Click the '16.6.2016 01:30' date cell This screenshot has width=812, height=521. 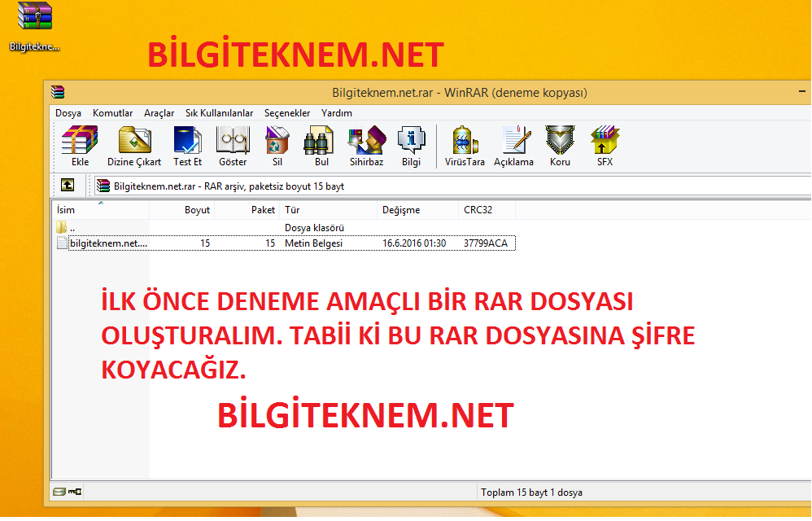point(414,243)
